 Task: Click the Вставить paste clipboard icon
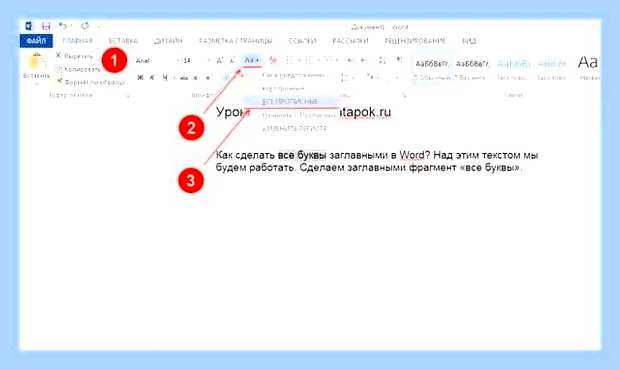[x=36, y=61]
